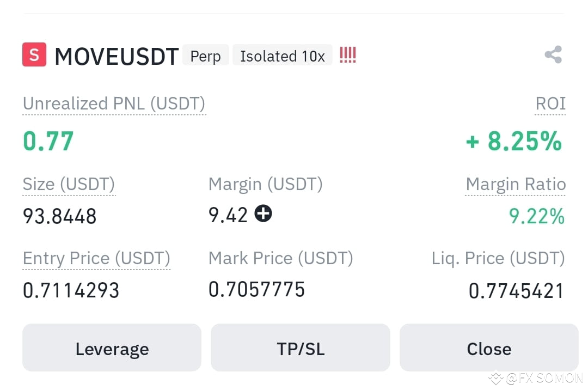Screen dimensions: 588x390
Task: Open the TP/SL settings
Action: [300, 348]
